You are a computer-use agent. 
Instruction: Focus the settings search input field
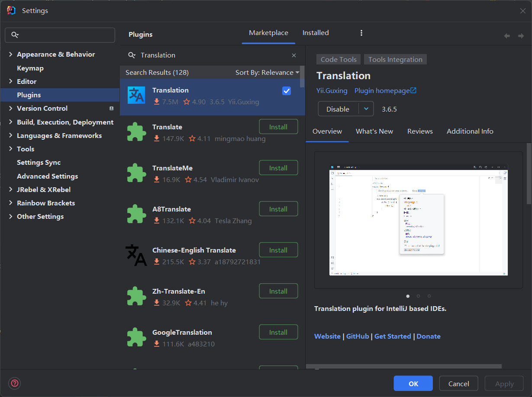pyautogui.click(x=60, y=35)
